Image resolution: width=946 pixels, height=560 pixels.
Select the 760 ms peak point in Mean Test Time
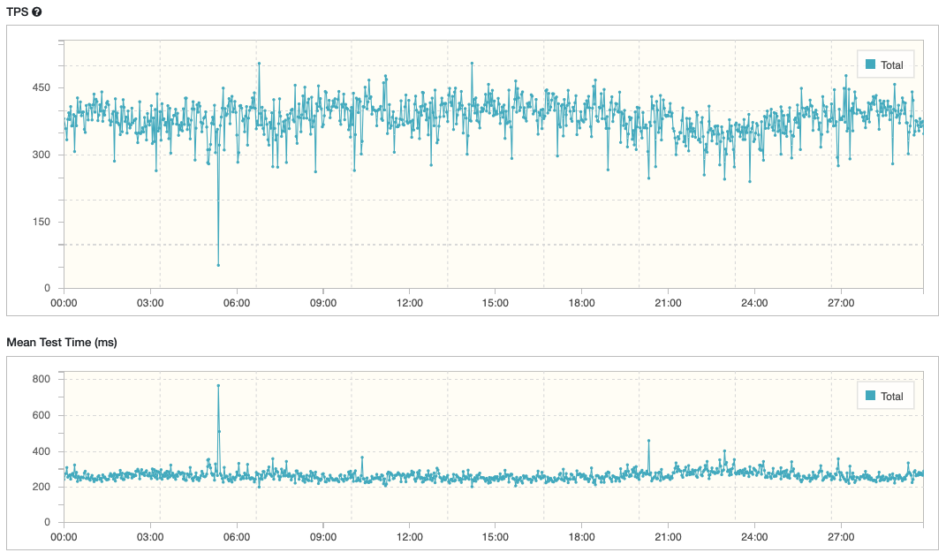(x=218, y=386)
